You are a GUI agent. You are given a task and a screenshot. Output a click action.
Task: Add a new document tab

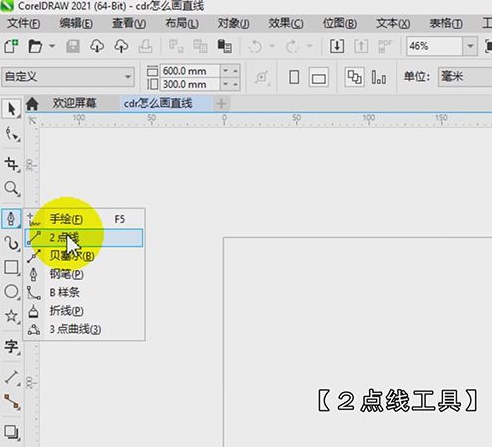[x=221, y=104]
